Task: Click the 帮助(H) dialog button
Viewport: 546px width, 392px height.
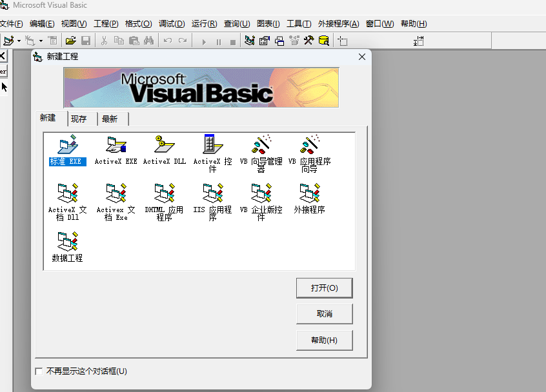Action: 325,340
